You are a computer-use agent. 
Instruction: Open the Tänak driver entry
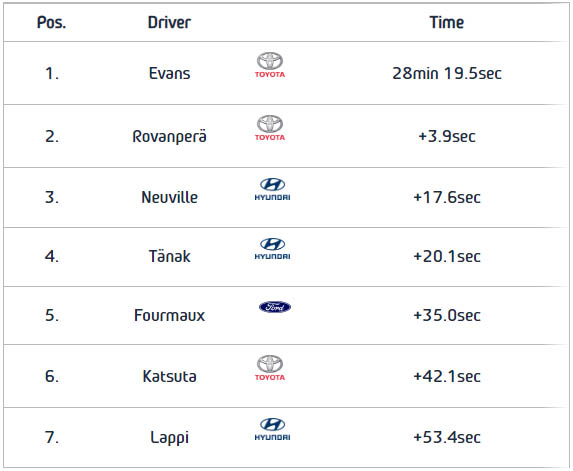tap(170, 256)
